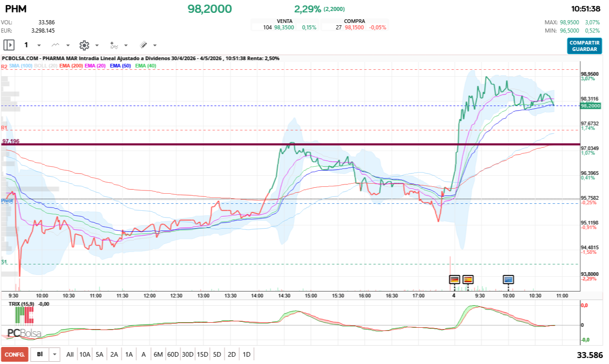The width and height of the screenshot is (609, 364).
Task: Expand the dropdown arrow beside interval 1
Action: point(39,45)
